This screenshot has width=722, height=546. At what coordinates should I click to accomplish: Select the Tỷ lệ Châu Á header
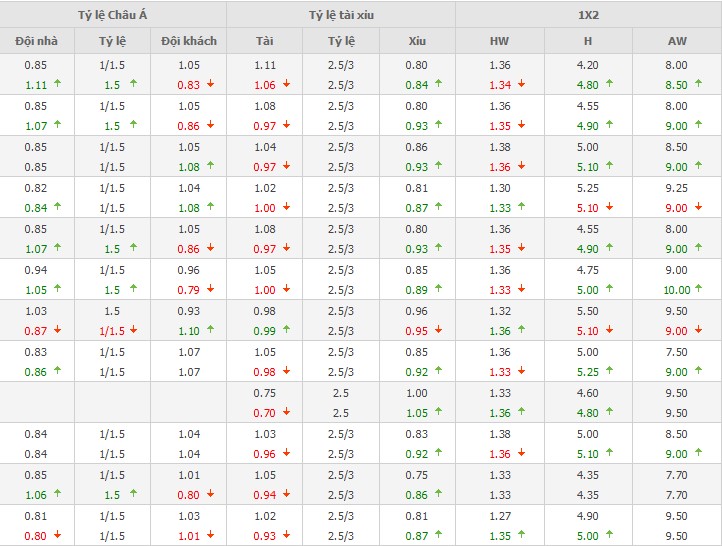coord(112,16)
